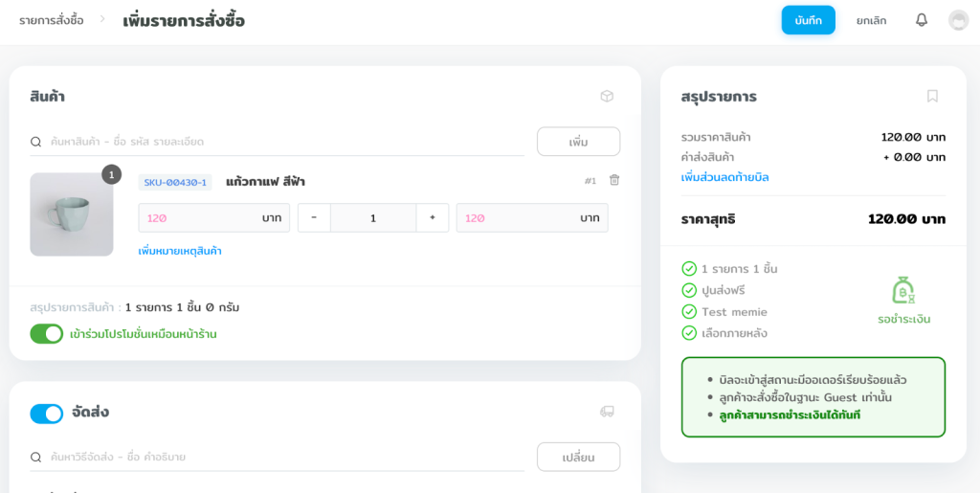Open the user profile avatar
Viewport: 980px width, 493px height.
tap(958, 20)
